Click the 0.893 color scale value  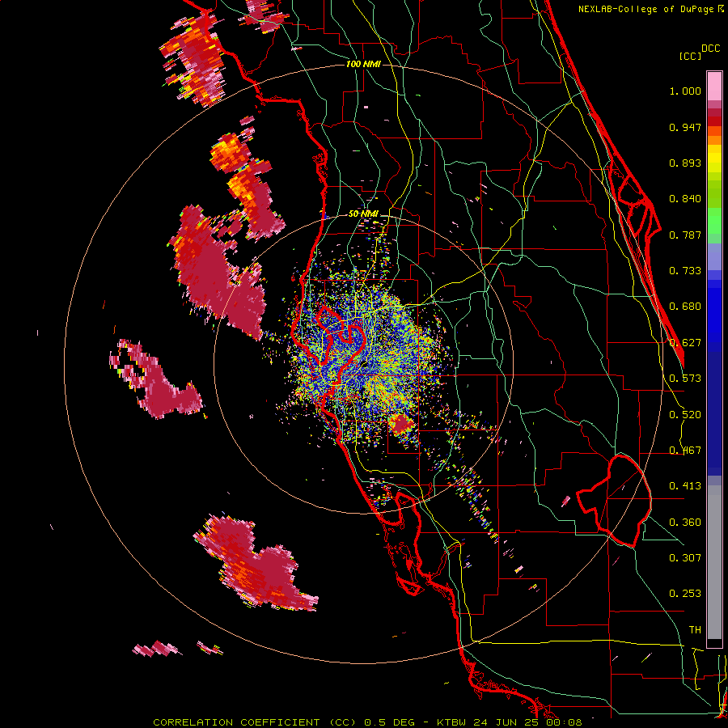click(x=685, y=163)
